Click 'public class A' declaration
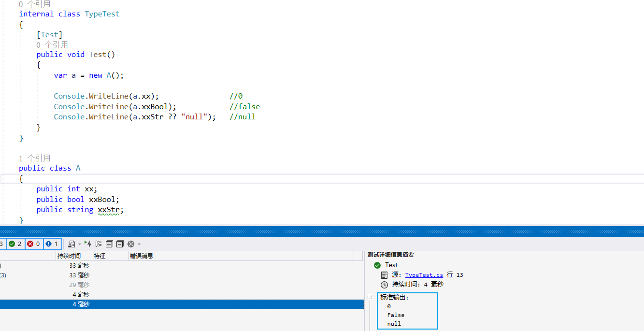The width and height of the screenshot is (644, 331). (x=50, y=168)
